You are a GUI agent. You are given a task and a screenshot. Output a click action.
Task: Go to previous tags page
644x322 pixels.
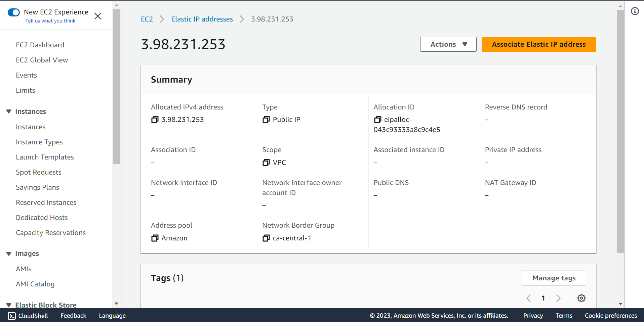coord(528,298)
